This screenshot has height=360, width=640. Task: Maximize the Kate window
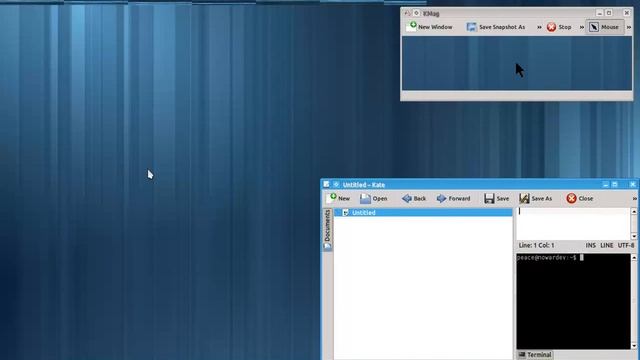(615, 184)
